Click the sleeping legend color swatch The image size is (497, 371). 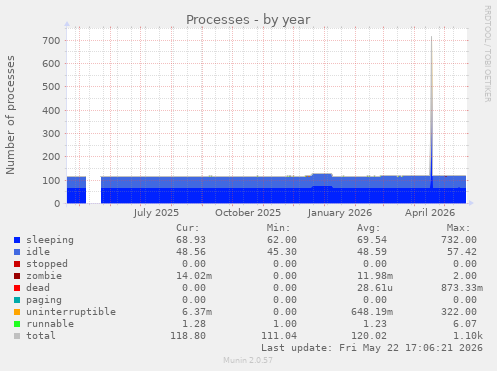click(17, 240)
